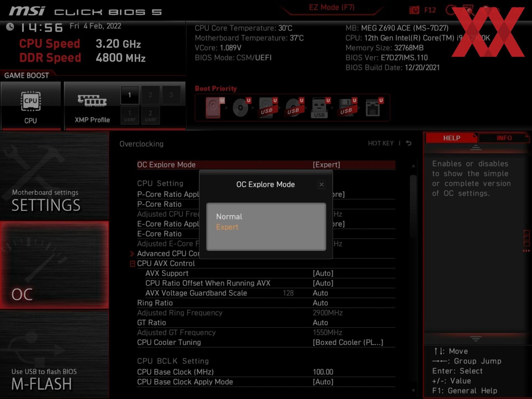The width and height of the screenshot is (532, 399).
Task: Click the date Fri 4 Feb, 2022
Action: tap(95, 26)
